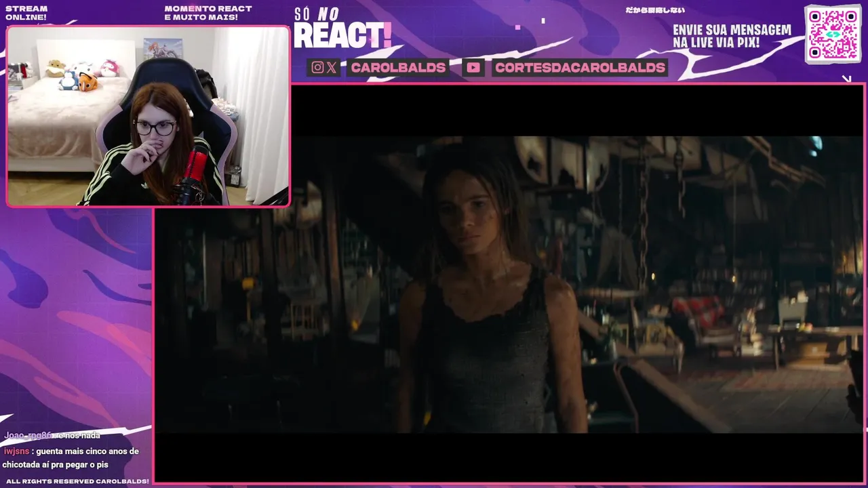The width and height of the screenshot is (868, 488).
Task: Click the chat message 'guenta mais cinco anos de'
Action: [87, 451]
